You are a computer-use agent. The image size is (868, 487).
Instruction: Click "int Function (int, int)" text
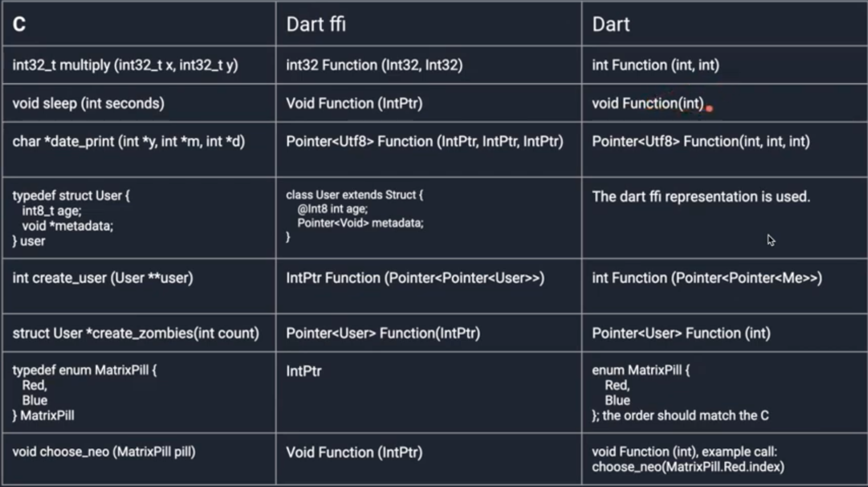pyautogui.click(x=655, y=65)
